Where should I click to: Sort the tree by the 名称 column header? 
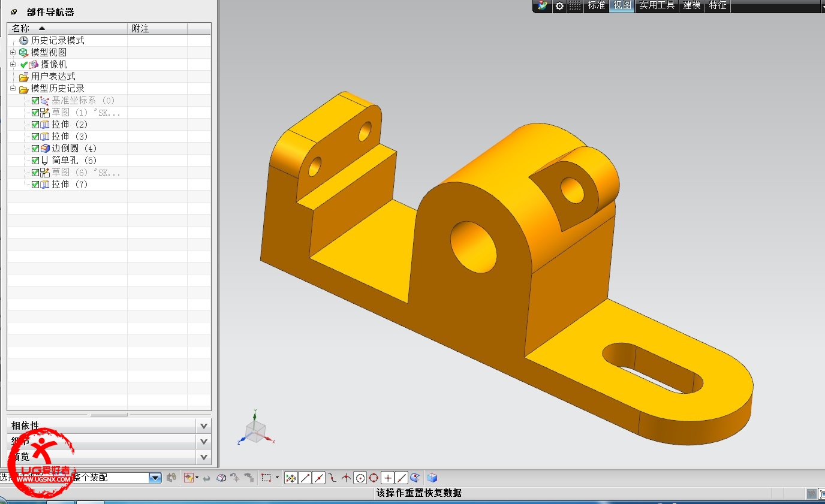[x=68, y=28]
